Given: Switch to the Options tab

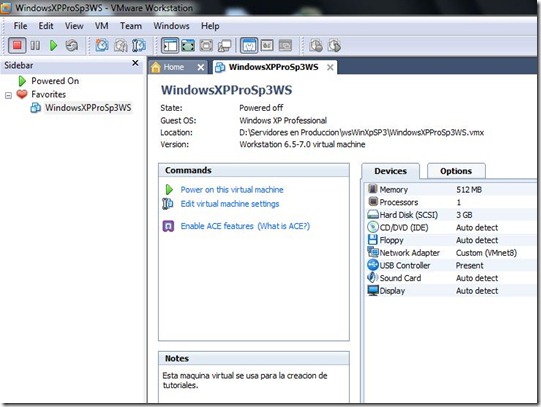Looking at the screenshot, I should [x=456, y=171].
